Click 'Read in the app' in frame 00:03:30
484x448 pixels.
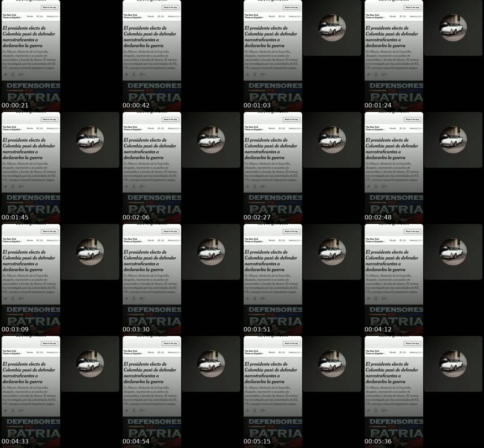tap(171, 231)
